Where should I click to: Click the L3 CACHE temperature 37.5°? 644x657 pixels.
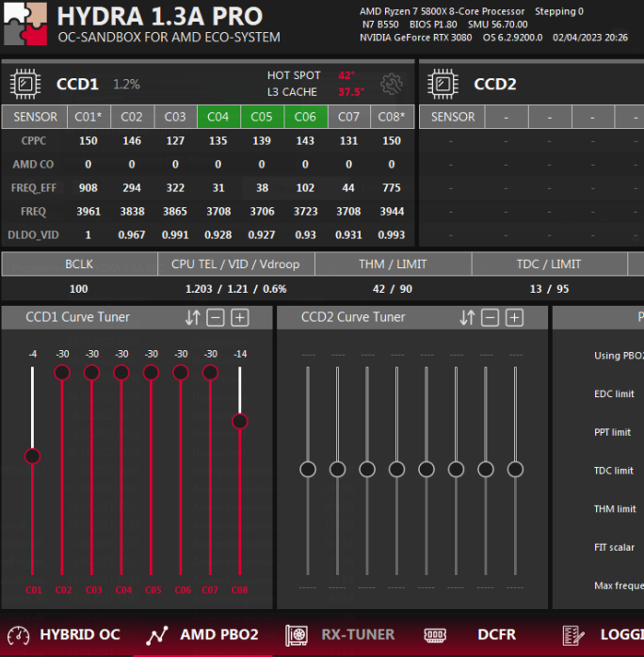pyautogui.click(x=351, y=91)
